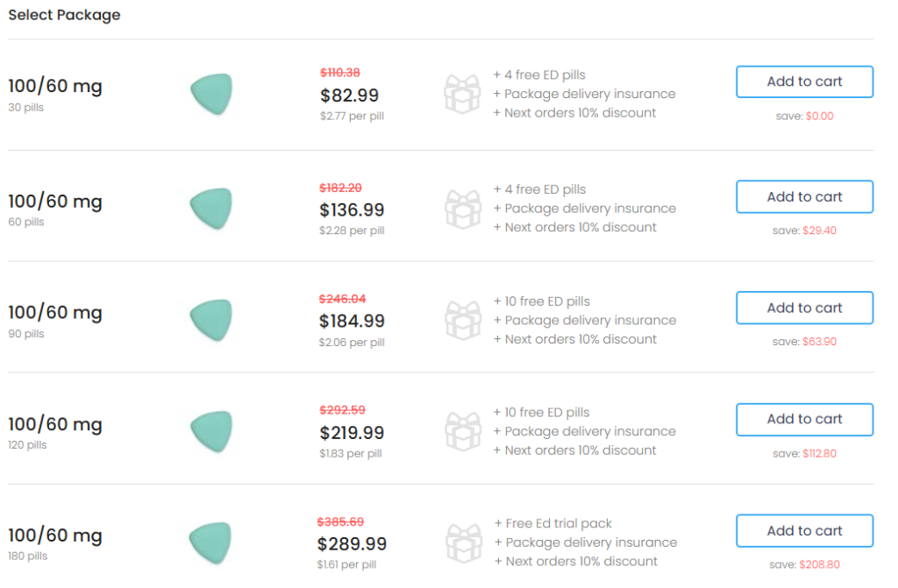Click the green pill image for 120 pills
Screen dimensions: 898x588
(211, 431)
